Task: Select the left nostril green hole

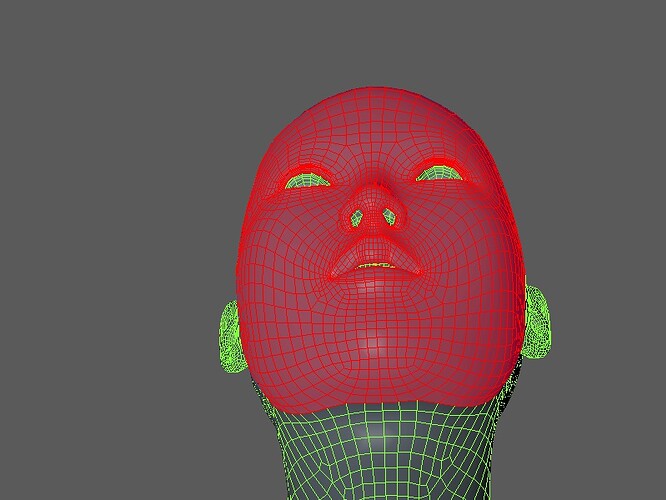Action: 357,218
